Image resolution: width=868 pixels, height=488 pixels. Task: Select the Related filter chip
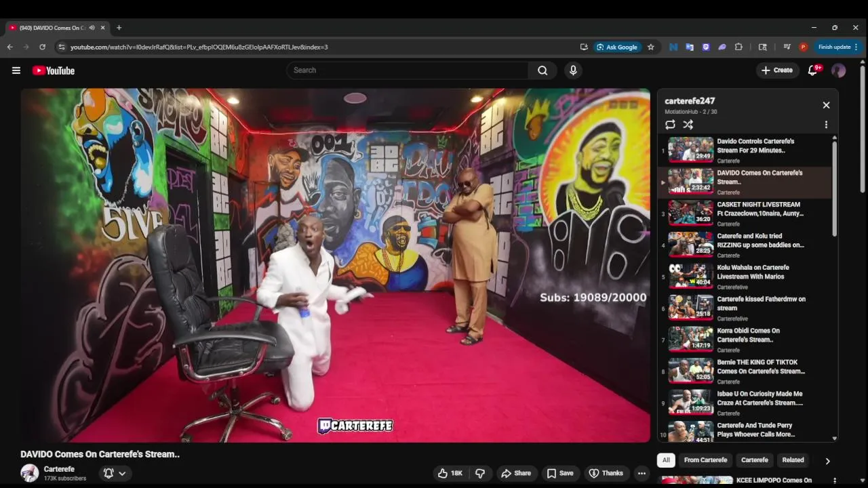click(793, 460)
